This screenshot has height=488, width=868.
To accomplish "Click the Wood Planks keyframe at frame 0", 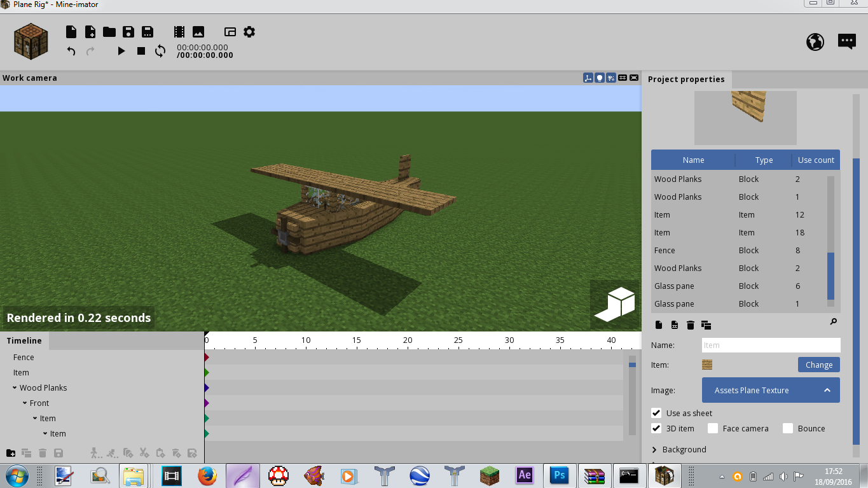I will (x=206, y=387).
